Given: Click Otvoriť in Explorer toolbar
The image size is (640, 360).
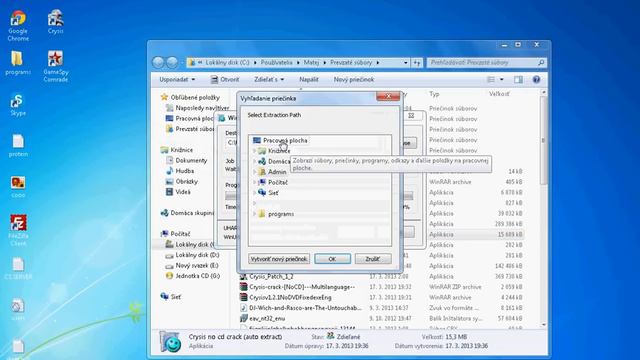Looking at the screenshot, I should click(x=225, y=80).
